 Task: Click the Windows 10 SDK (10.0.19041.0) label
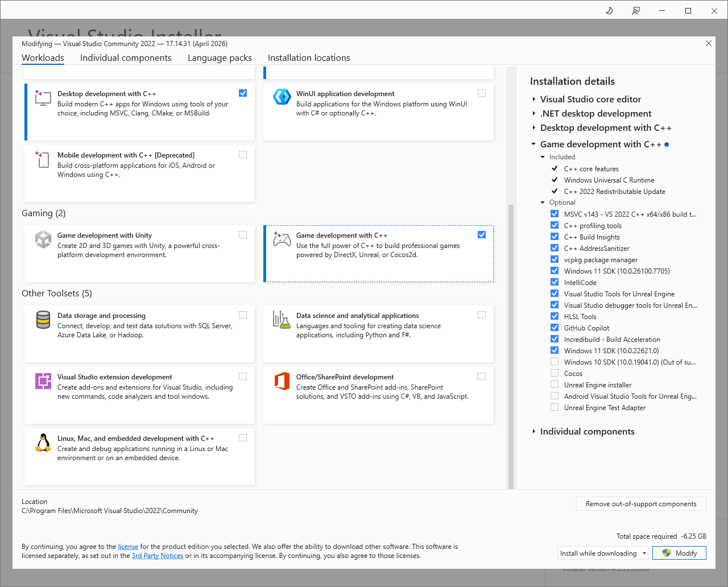[x=630, y=362]
